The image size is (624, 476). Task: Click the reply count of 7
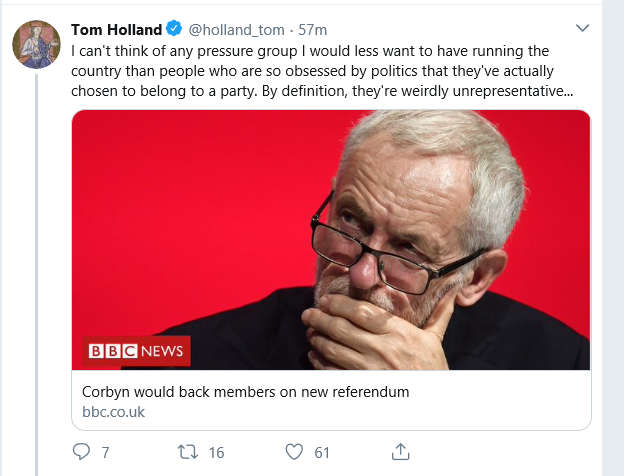click(105, 453)
